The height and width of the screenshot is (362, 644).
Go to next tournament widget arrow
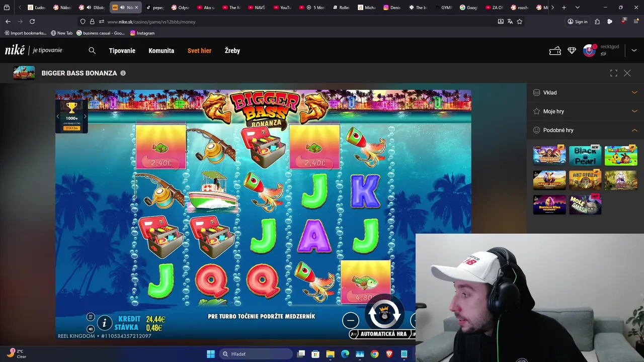click(x=85, y=117)
